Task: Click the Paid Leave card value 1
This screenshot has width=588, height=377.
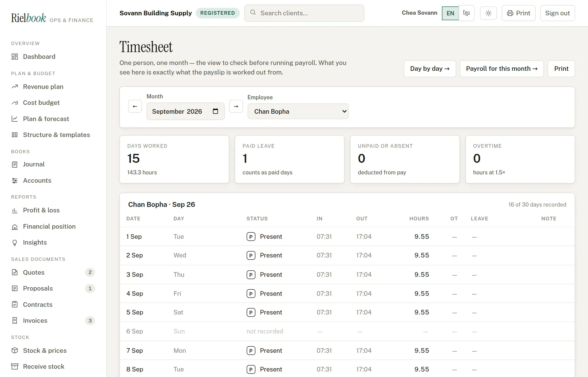Action: [x=245, y=158]
